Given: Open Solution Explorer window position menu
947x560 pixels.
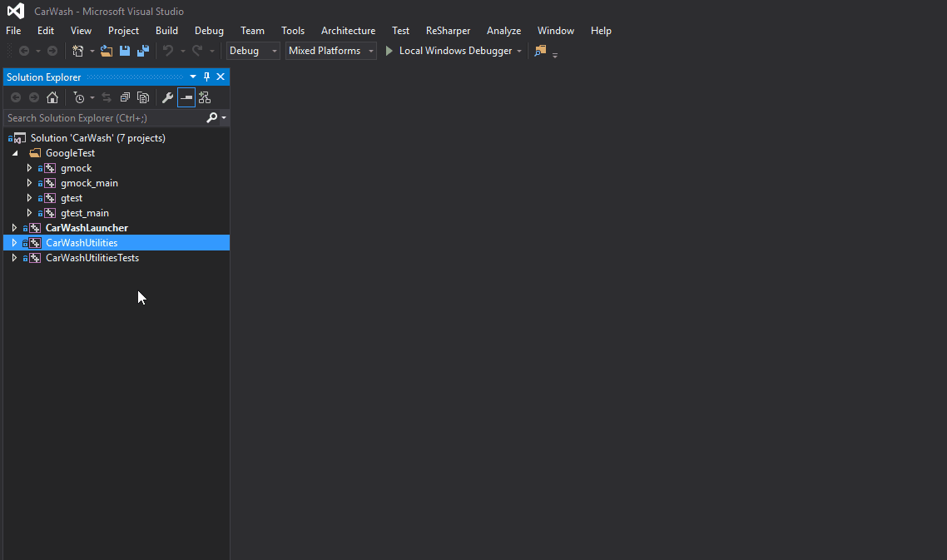Looking at the screenshot, I should [x=193, y=77].
